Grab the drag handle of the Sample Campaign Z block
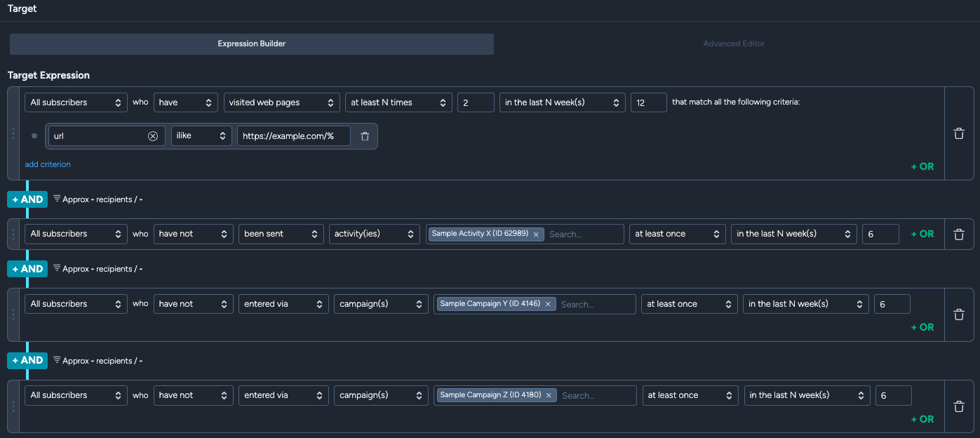The width and height of the screenshot is (980, 438). point(13,406)
